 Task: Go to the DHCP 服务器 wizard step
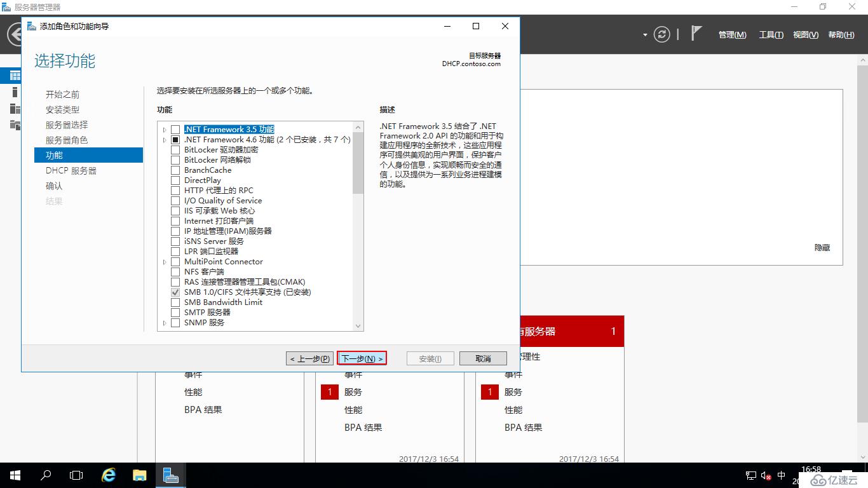(x=71, y=170)
